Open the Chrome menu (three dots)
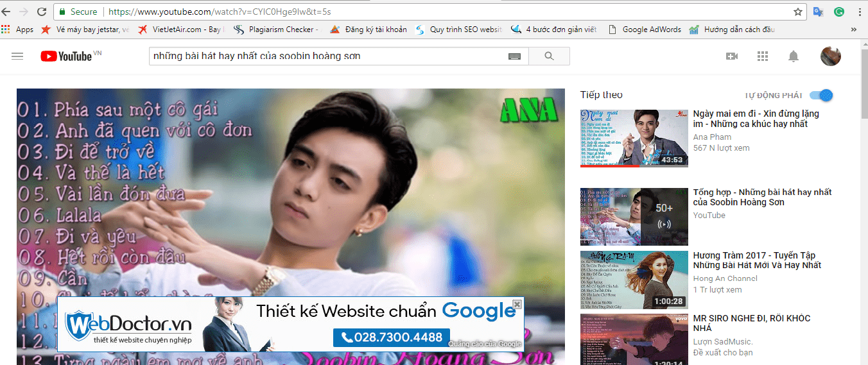 pyautogui.click(x=858, y=12)
